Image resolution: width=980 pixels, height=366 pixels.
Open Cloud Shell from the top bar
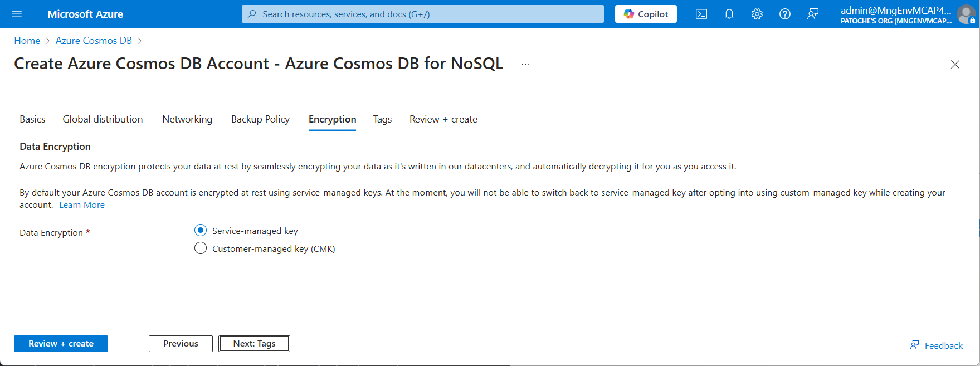[x=701, y=14]
